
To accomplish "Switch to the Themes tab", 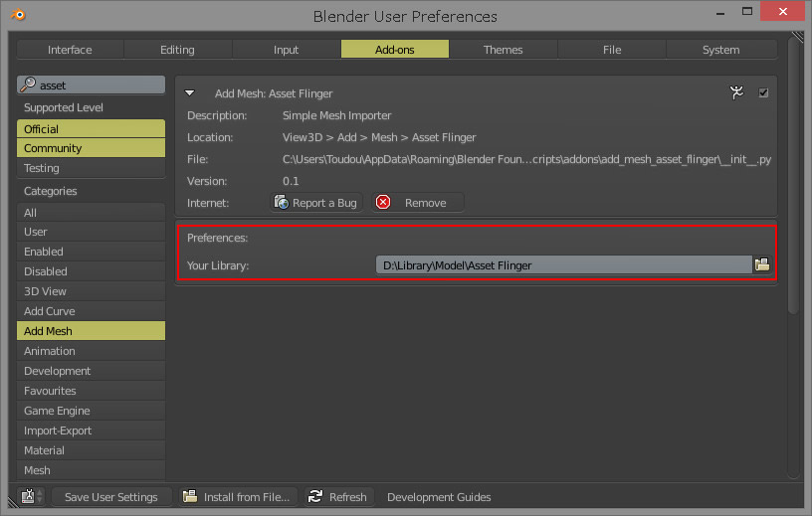I will [x=503, y=50].
